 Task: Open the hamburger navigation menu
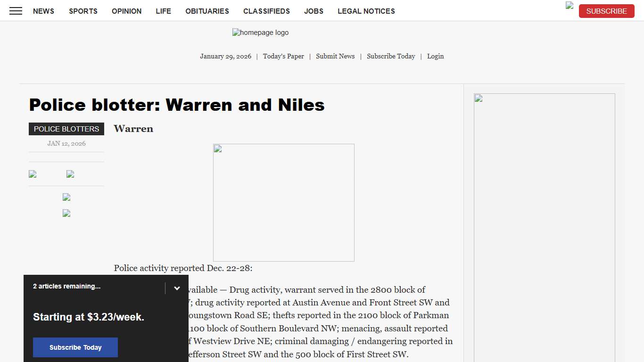(x=16, y=11)
